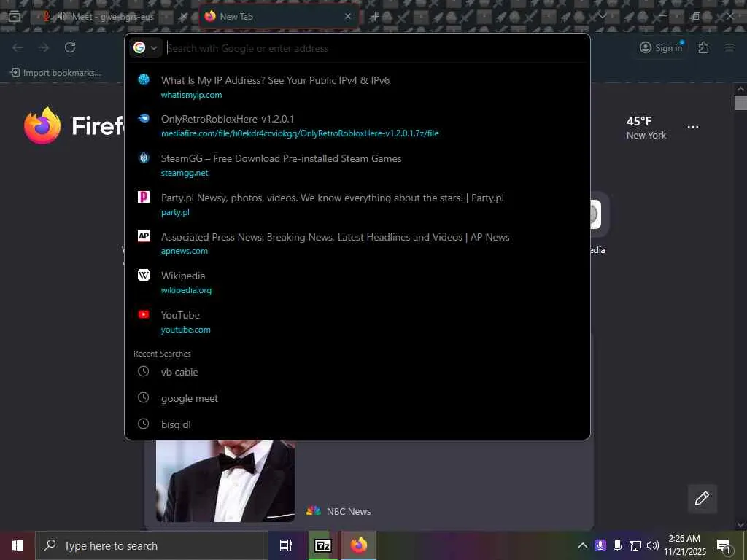
Task: Go back with the back arrow
Action: (18, 47)
